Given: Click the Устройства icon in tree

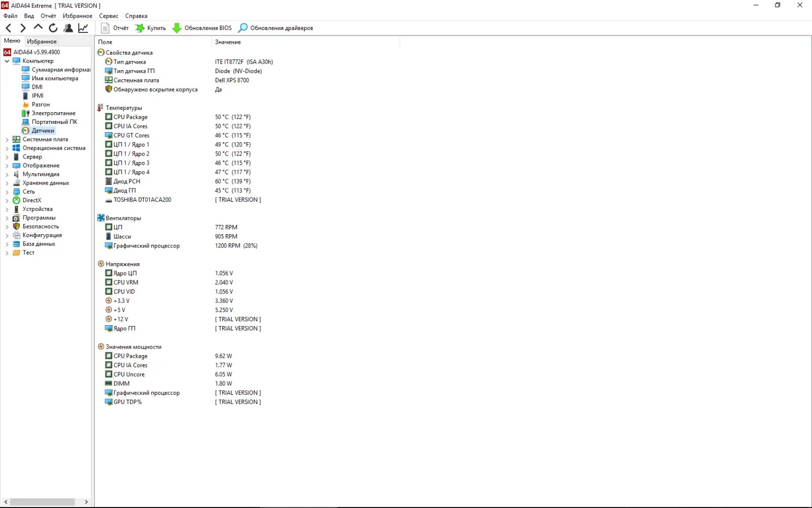Looking at the screenshot, I should (x=16, y=209).
